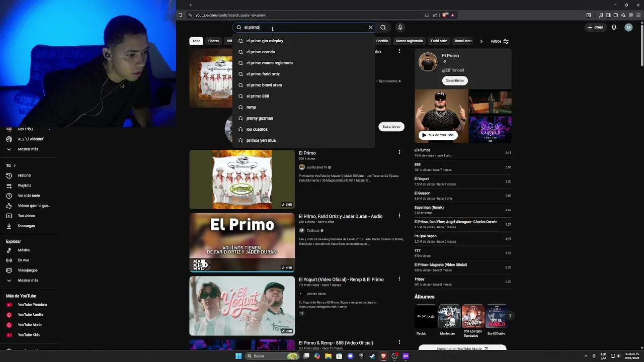Open more options for El Yogurt video
Viewport: 644px width, 362px height.
pyautogui.click(x=399, y=279)
